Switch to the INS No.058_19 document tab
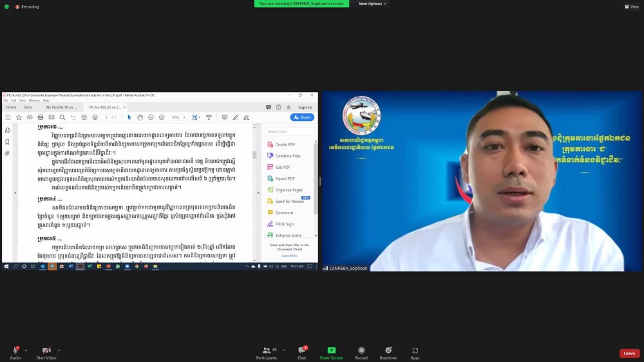Viewport: 644px width, 362px height. [x=61, y=107]
